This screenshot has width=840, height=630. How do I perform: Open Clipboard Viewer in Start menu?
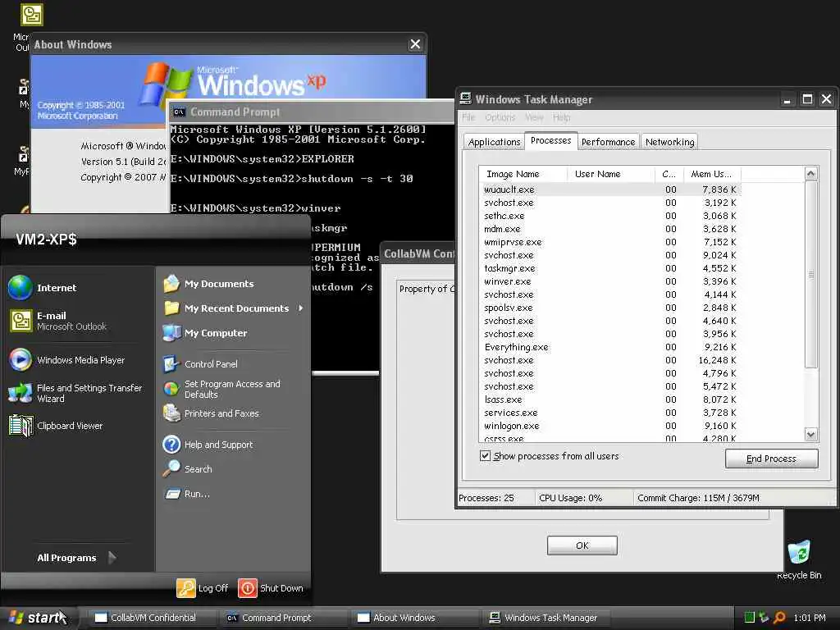[56, 426]
